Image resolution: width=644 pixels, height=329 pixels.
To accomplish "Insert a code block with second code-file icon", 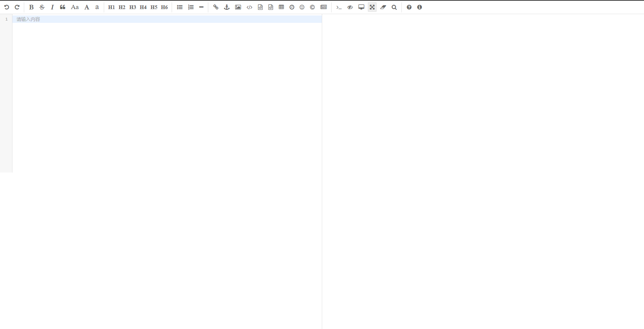I will pyautogui.click(x=271, y=7).
